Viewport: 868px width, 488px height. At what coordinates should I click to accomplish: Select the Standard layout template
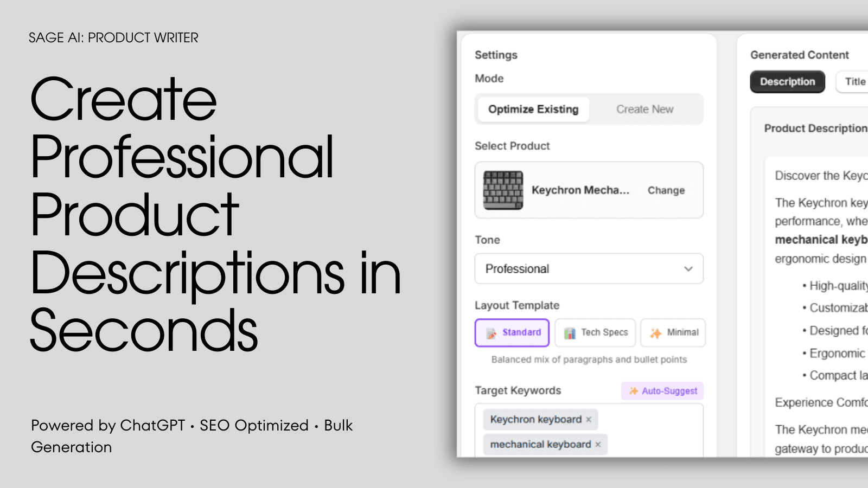click(x=521, y=332)
